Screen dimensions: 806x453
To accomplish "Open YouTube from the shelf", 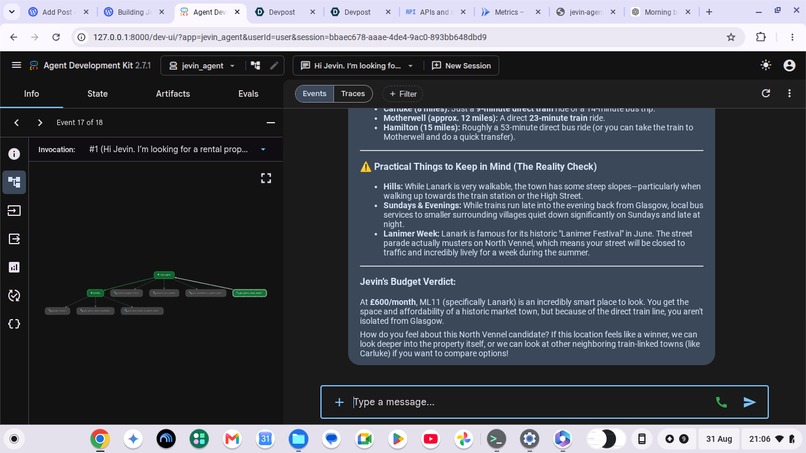I will 430,439.
